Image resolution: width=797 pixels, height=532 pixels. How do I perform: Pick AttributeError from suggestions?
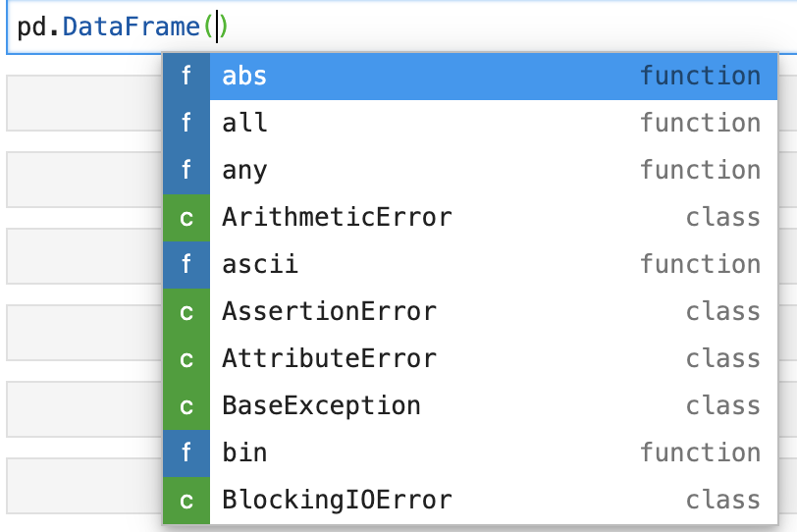(470, 359)
